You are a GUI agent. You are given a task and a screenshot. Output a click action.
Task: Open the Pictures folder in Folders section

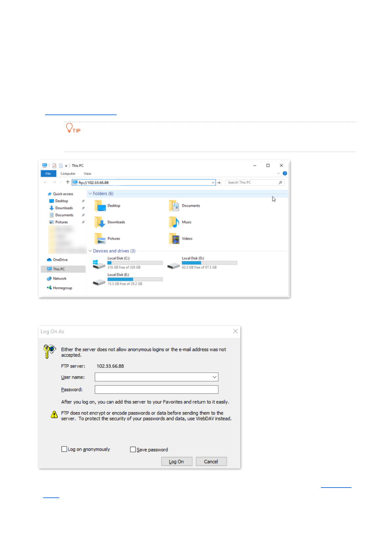[100, 239]
